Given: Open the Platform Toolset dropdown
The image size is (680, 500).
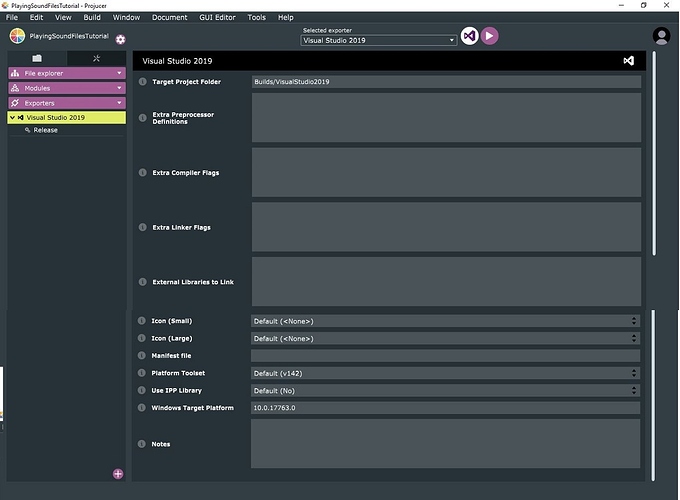Looking at the screenshot, I should click(445, 373).
